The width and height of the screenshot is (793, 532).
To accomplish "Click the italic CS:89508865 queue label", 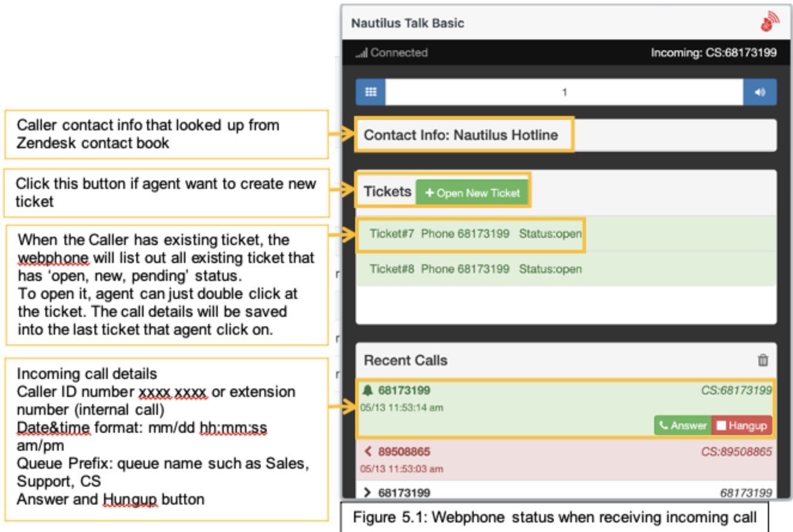I will 736,451.
